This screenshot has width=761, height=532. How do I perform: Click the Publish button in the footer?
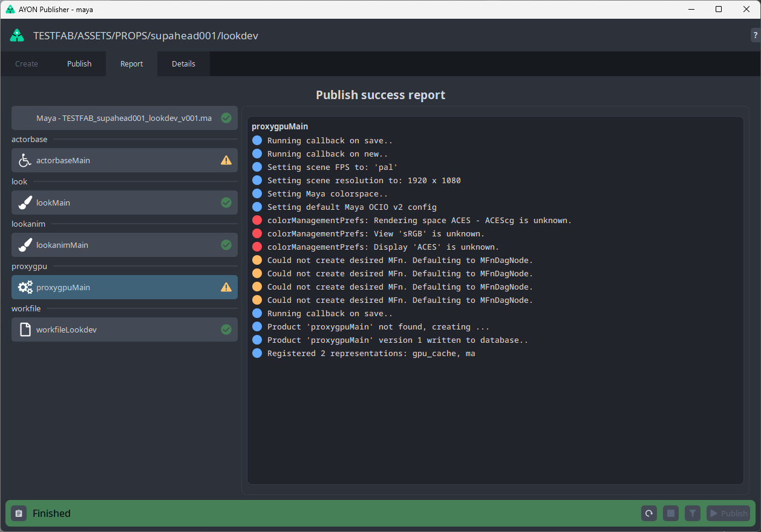pos(728,513)
